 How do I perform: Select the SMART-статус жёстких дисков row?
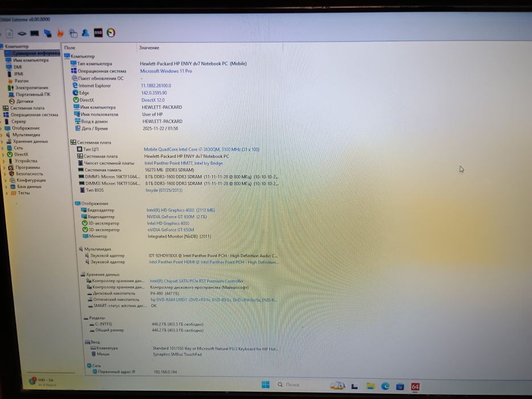(x=123, y=306)
